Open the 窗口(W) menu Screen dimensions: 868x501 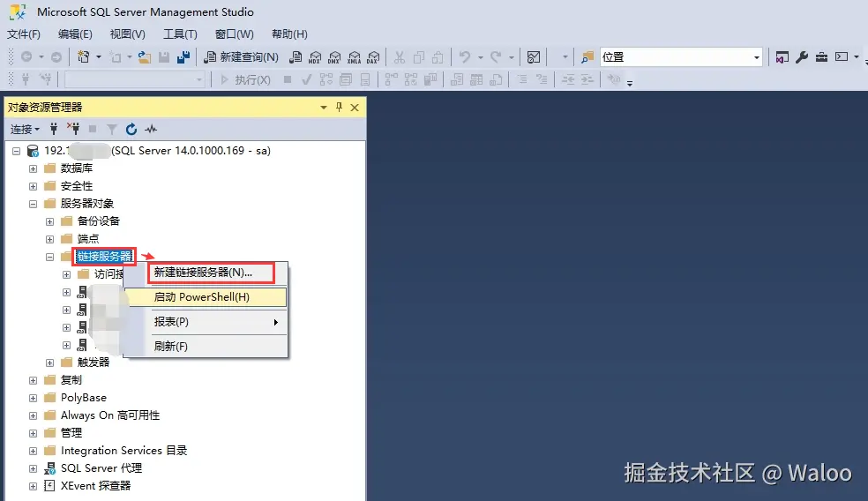(x=234, y=34)
